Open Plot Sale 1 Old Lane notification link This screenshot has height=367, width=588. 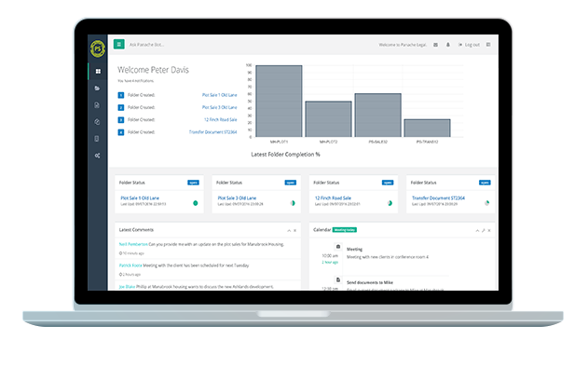pos(219,95)
